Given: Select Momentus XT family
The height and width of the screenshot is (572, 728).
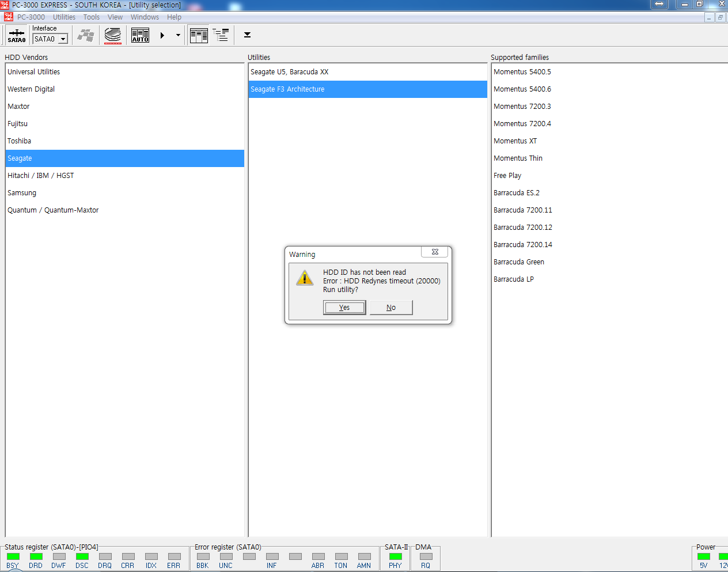Looking at the screenshot, I should (610, 141).
